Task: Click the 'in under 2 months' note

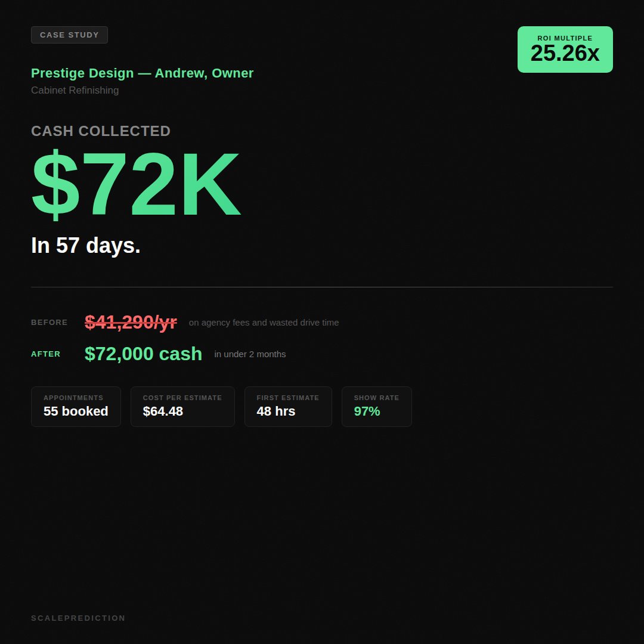Action: pos(250,354)
